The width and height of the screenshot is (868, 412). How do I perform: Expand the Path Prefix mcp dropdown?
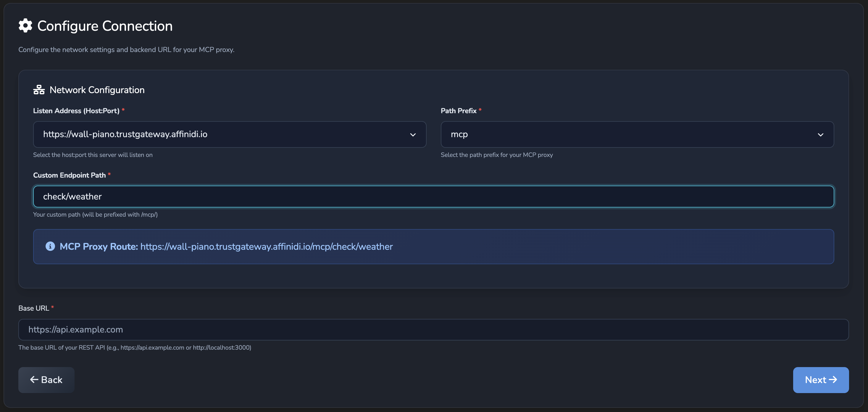point(637,134)
